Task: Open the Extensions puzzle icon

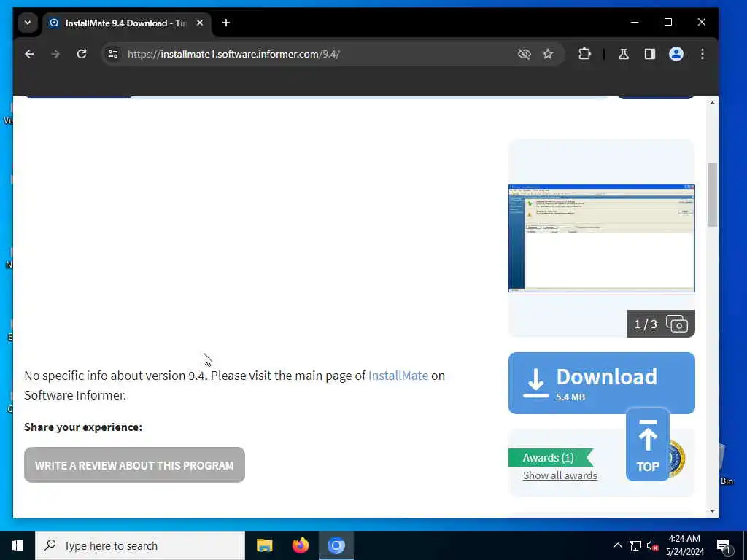Action: coord(584,54)
